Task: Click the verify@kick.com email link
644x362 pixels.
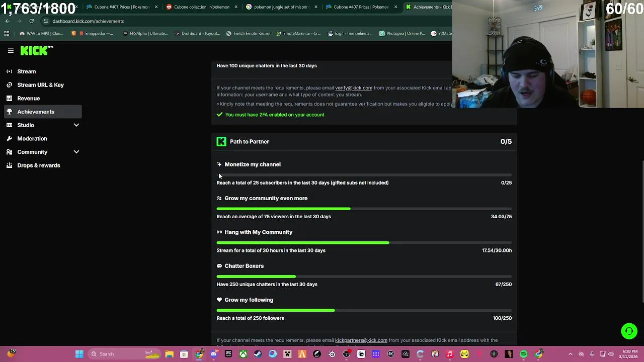Action: [354, 88]
